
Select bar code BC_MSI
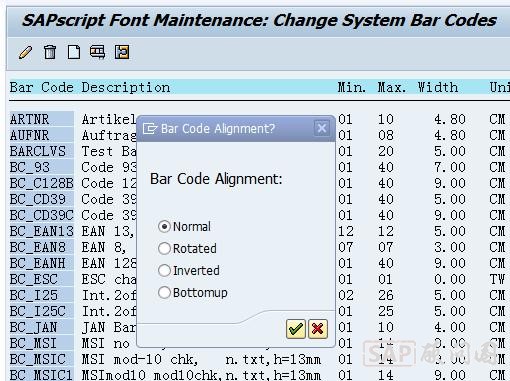point(41,343)
